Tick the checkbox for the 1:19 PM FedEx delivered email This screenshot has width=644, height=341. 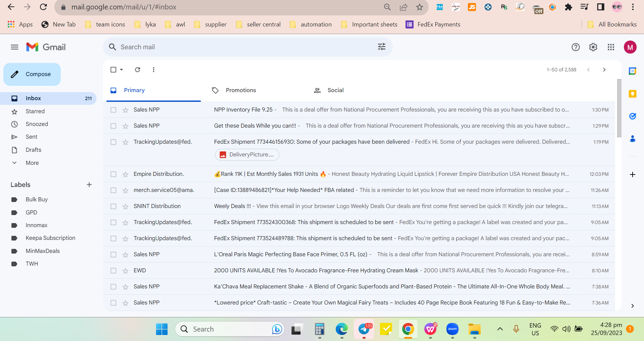(113, 142)
